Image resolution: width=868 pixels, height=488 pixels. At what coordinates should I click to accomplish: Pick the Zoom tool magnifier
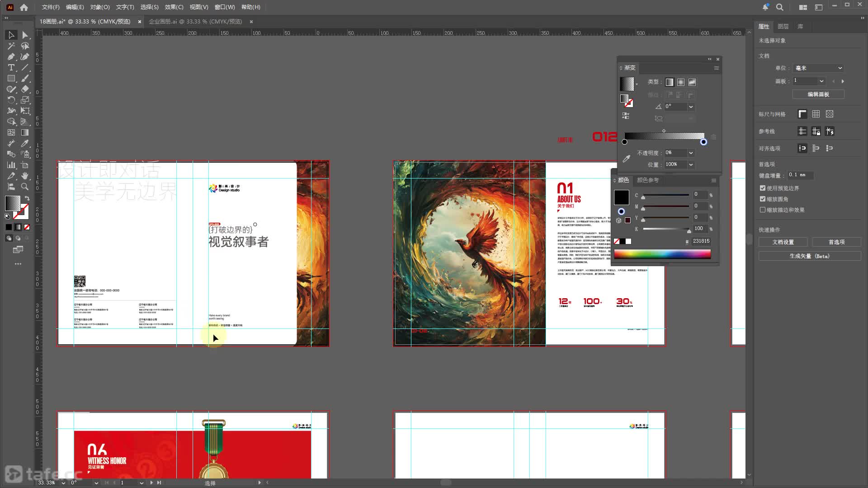pyautogui.click(x=25, y=187)
